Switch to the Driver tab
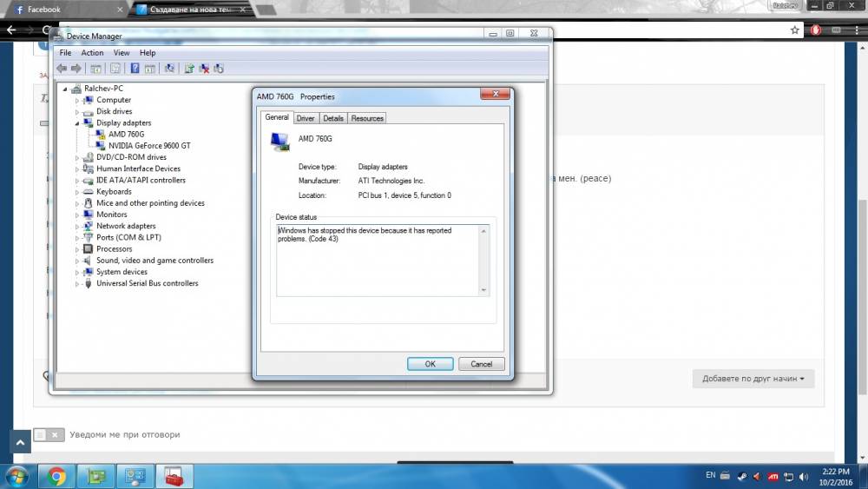868x489 pixels. [305, 118]
